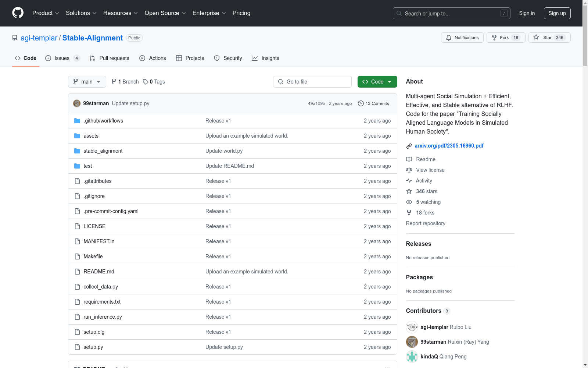Switch to the Issues tab
Screen dimensions: 588x368
(x=62, y=58)
